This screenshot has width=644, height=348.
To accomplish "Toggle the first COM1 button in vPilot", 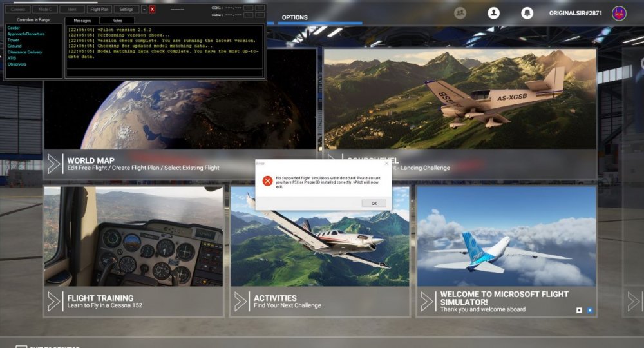I will 248,8.
